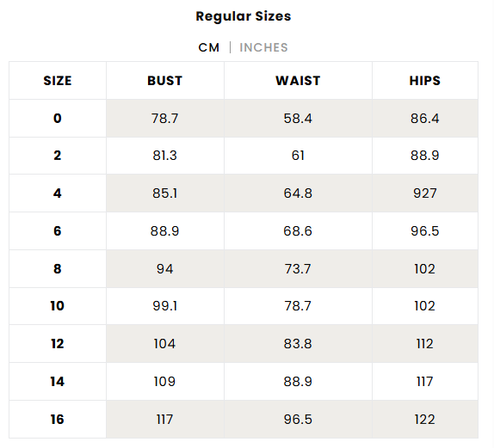
Task: Select the size 10 row label
Action: (58, 306)
